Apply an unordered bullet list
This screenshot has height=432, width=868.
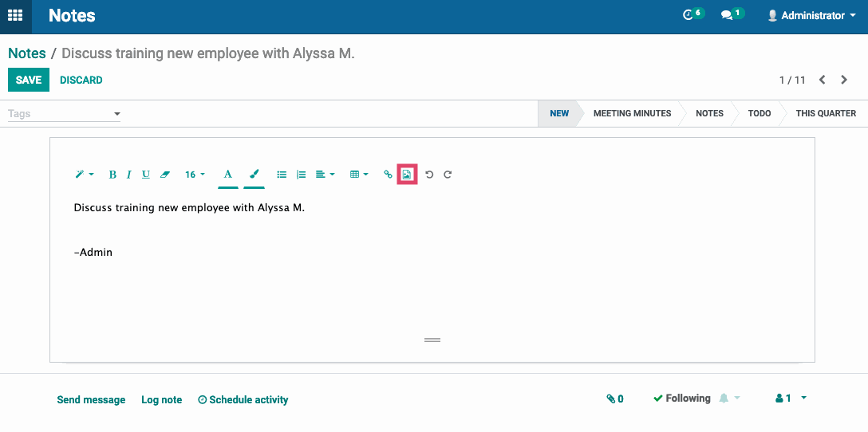coord(282,175)
